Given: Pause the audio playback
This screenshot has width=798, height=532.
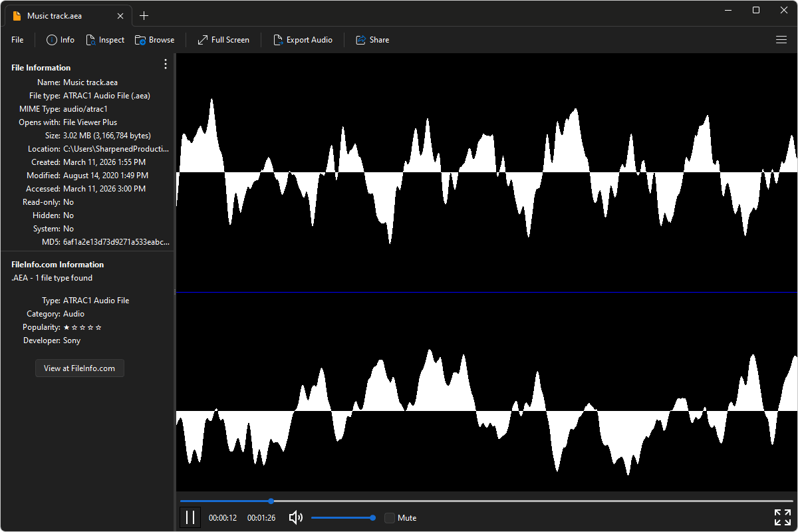Looking at the screenshot, I should (x=190, y=517).
